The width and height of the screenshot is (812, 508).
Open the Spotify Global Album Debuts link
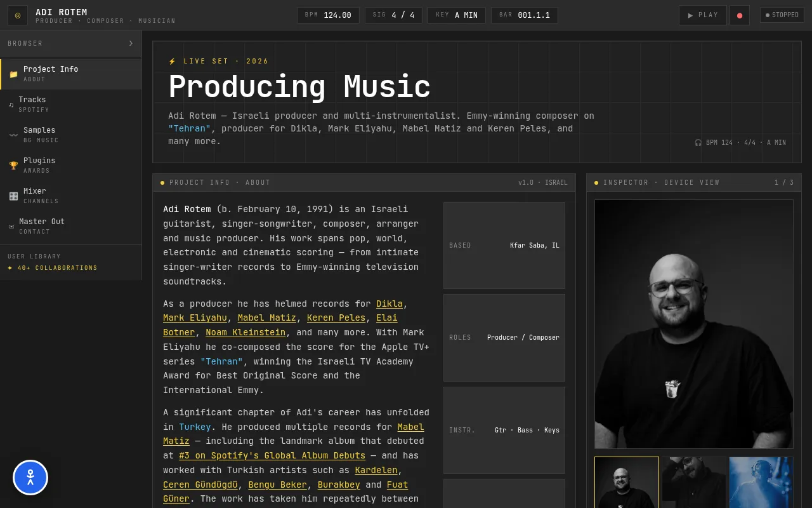272,455
